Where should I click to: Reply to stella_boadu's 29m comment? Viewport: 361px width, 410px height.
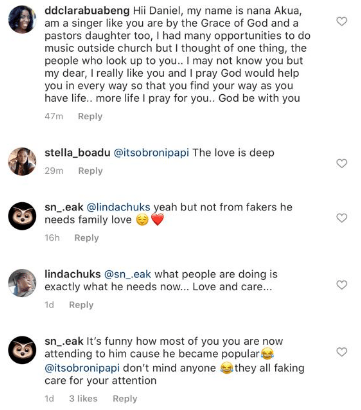pos(90,171)
